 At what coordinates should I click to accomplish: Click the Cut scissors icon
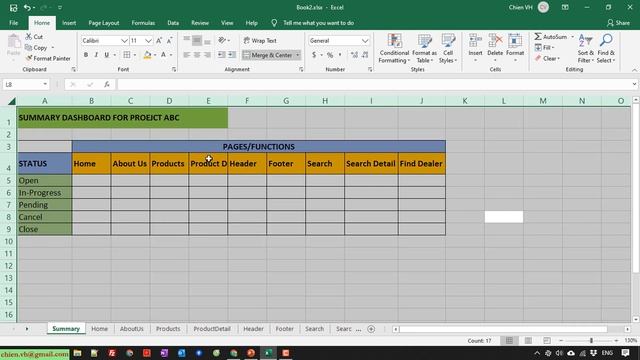[29, 37]
